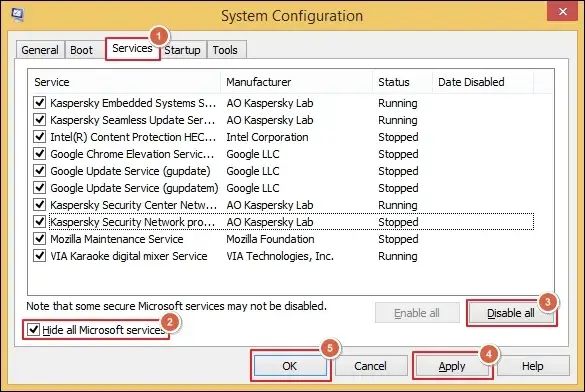Go to the Startup tab
This screenshot has width=585, height=392.
pos(182,50)
